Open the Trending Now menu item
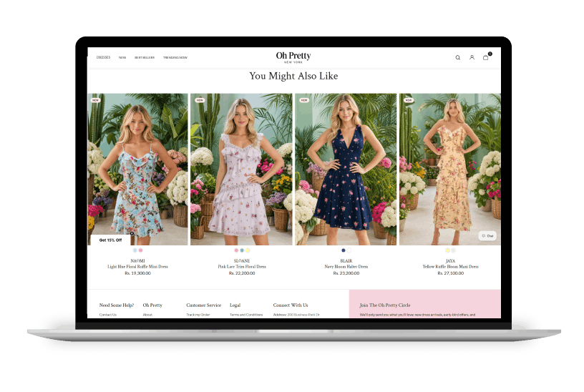The image size is (584, 392). pyautogui.click(x=175, y=58)
